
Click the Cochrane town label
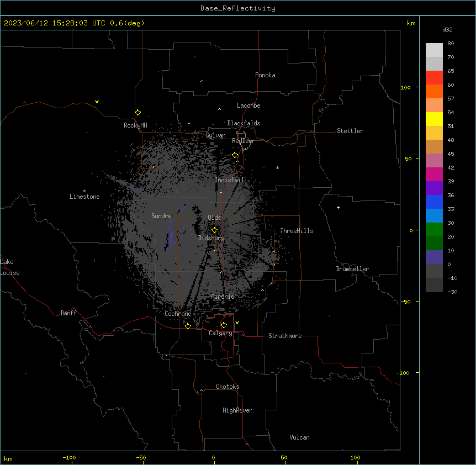pyautogui.click(x=178, y=314)
